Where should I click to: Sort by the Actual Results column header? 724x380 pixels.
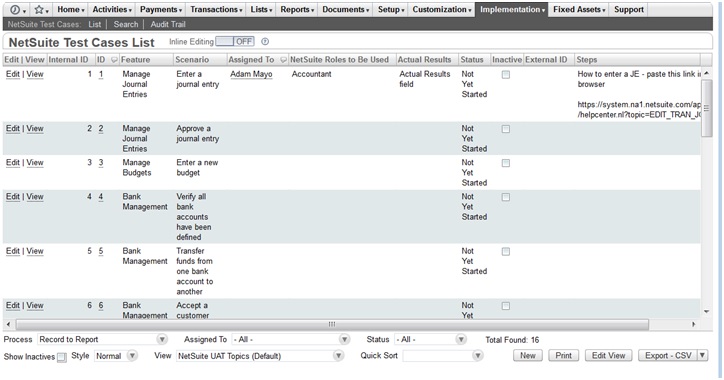tap(424, 60)
